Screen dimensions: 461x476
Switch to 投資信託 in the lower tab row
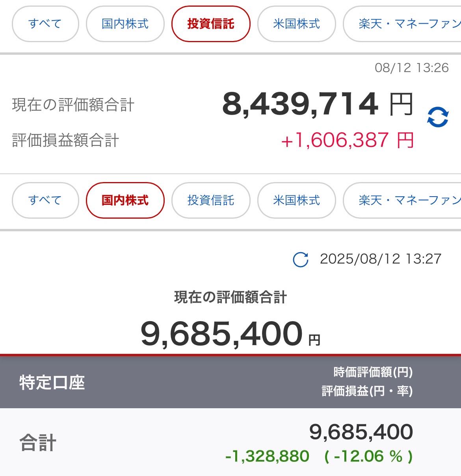pos(211,200)
